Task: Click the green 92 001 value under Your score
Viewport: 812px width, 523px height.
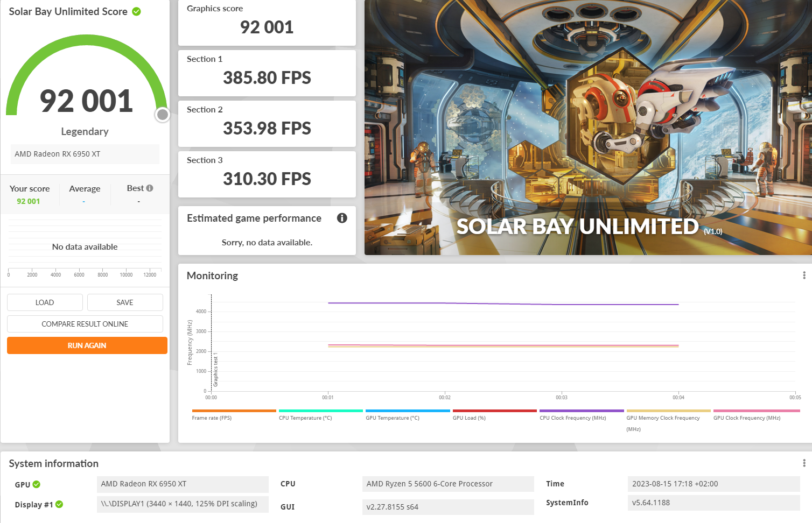Action: coord(29,201)
